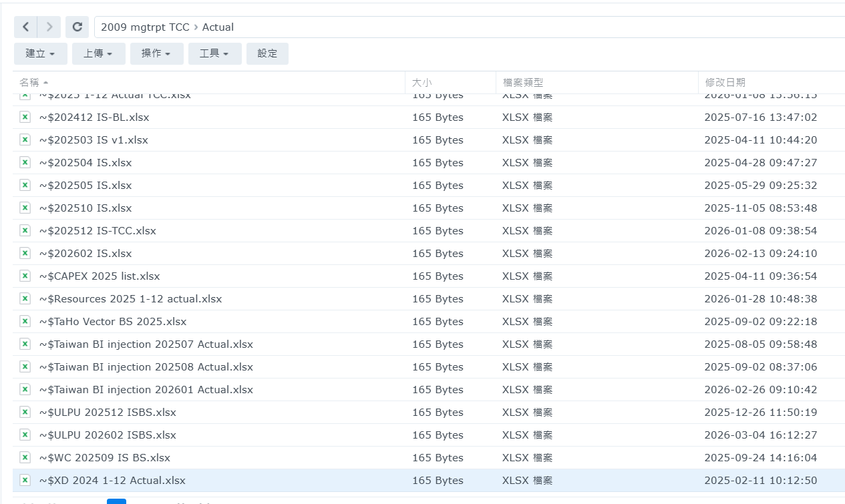Sort files by the 名稱 column header
This screenshot has width=845, height=504.
coord(29,82)
